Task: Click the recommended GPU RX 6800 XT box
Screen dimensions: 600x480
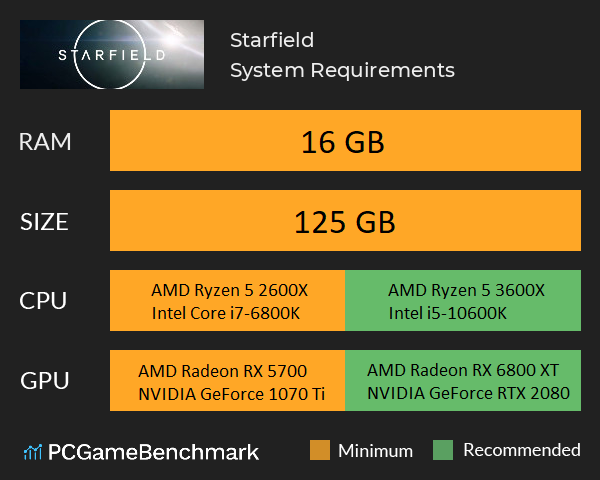Action: coord(463,381)
